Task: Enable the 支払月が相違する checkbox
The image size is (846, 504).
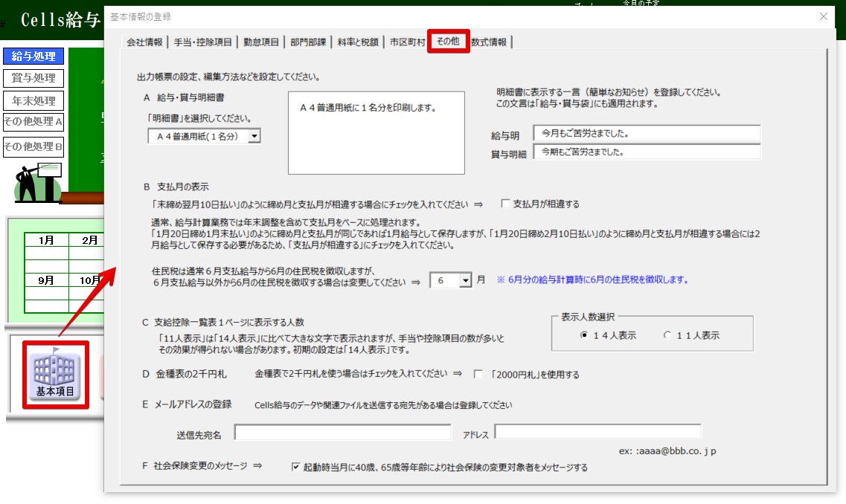Action: [x=506, y=204]
